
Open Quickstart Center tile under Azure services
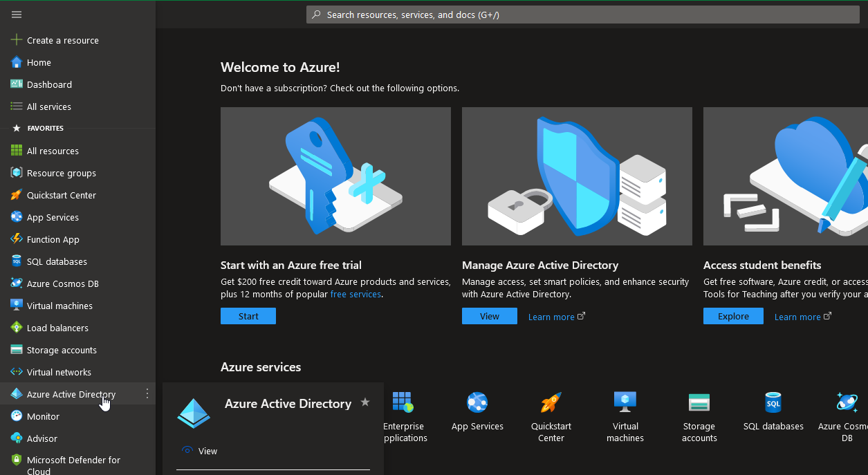click(551, 417)
